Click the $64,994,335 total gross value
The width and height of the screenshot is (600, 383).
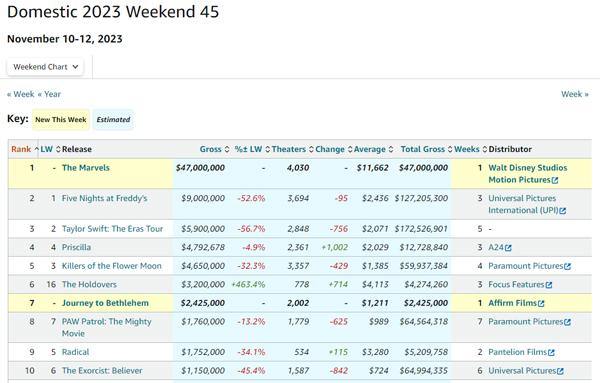pyautogui.click(x=424, y=371)
